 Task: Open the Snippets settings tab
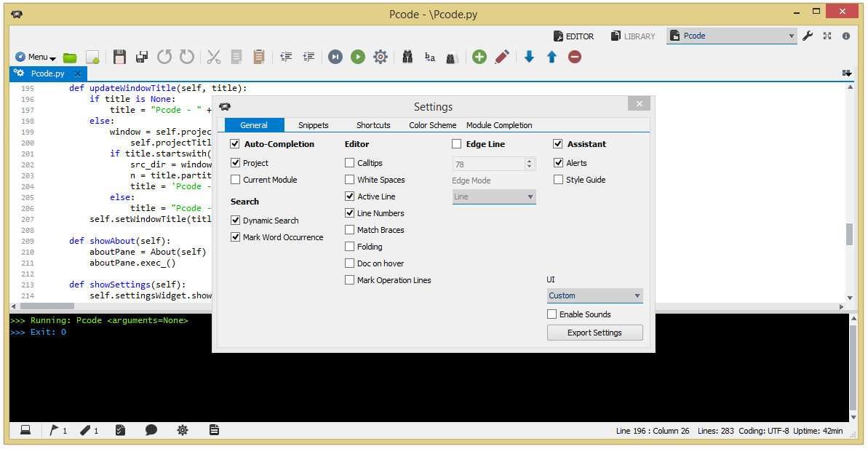tap(314, 125)
